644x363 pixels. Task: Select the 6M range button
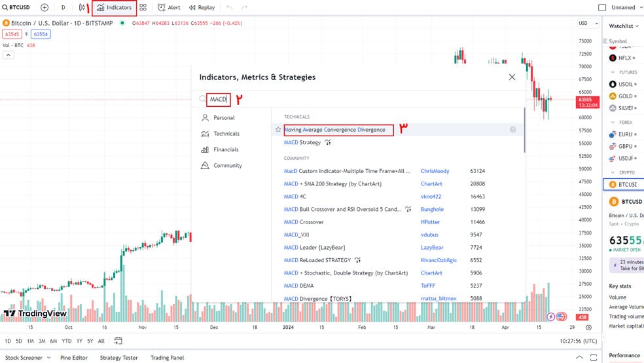[54, 341]
